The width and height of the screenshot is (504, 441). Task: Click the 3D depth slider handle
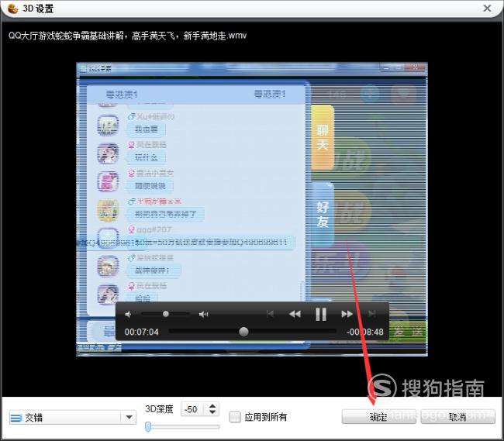click(148, 427)
